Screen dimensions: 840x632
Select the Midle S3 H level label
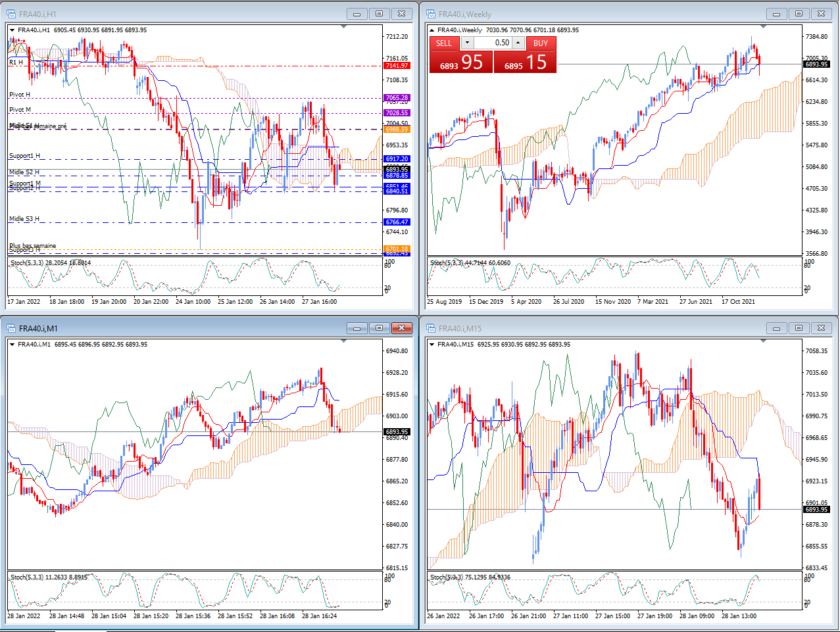[24, 219]
